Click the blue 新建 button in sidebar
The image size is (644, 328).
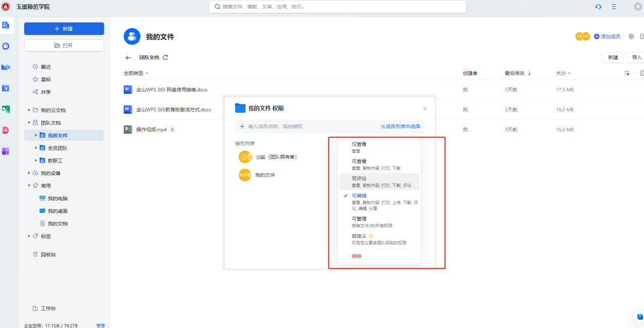pyautogui.click(x=64, y=29)
